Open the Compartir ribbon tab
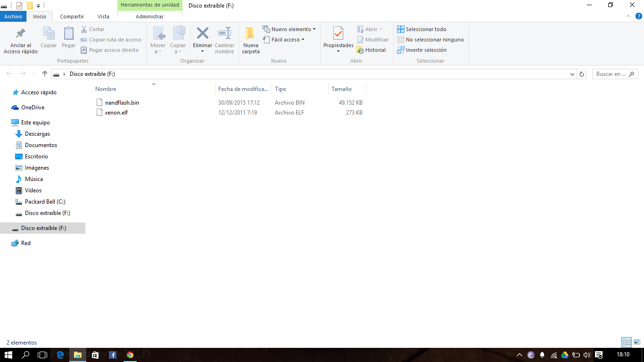Screen dimensions: 644x362 pyautogui.click(x=72, y=16)
